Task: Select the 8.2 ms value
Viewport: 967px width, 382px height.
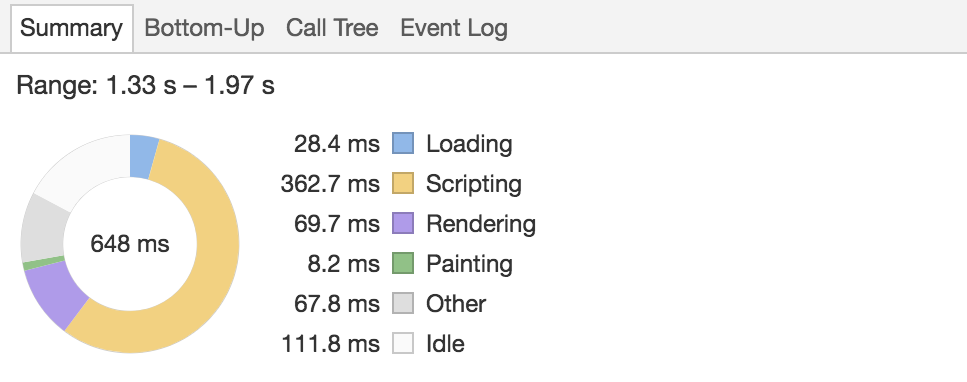Action: pos(344,264)
